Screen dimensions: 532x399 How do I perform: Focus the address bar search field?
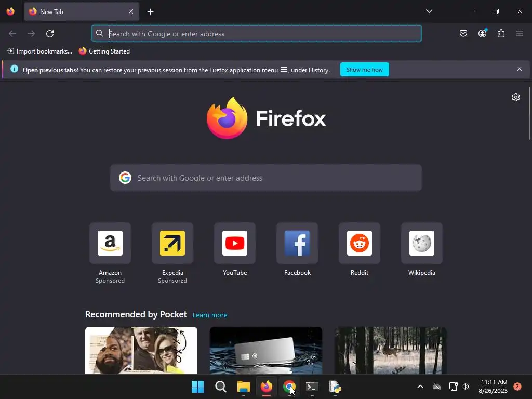click(257, 34)
